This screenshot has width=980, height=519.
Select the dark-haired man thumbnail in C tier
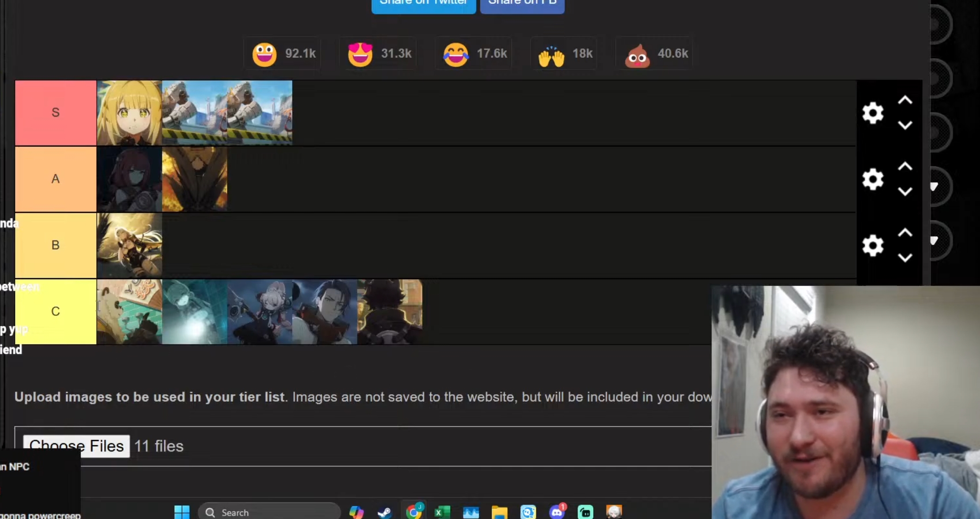click(x=325, y=312)
